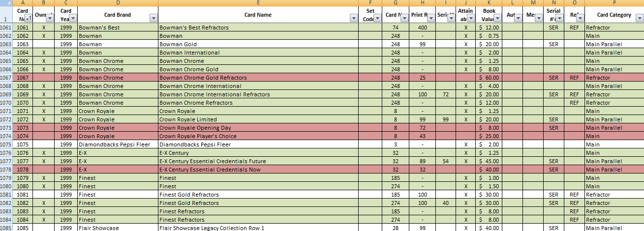Click 'E-X Century Essential Credentials Now' cell
Screen dimensions: 644x231
(x=258, y=170)
